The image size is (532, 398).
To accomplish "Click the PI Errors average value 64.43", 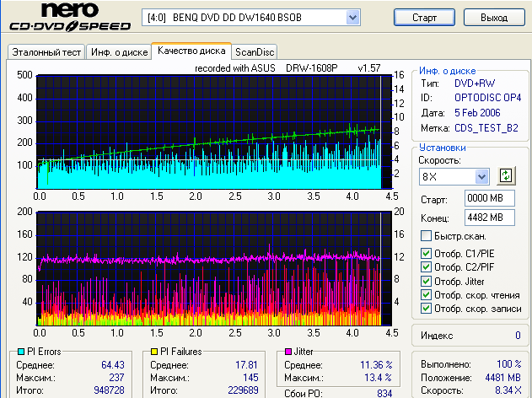I will coord(113,365).
